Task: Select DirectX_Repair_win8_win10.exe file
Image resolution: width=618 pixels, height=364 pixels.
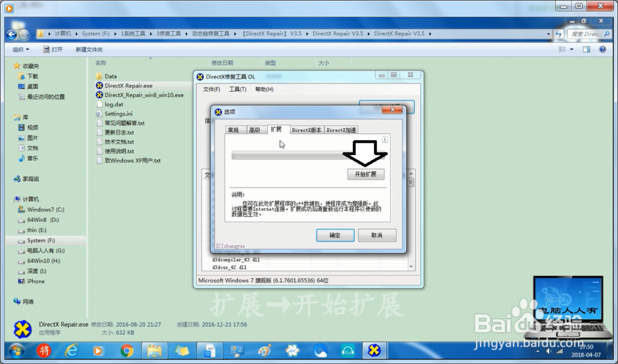Action: coord(140,95)
